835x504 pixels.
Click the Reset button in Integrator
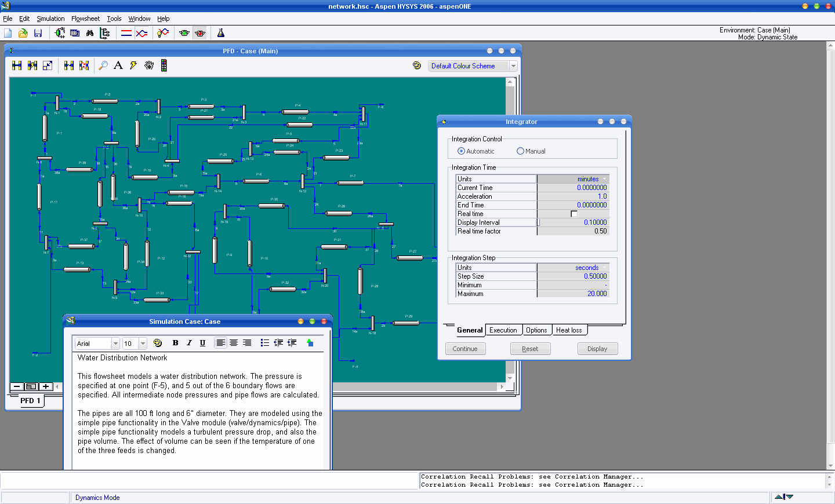pos(530,349)
